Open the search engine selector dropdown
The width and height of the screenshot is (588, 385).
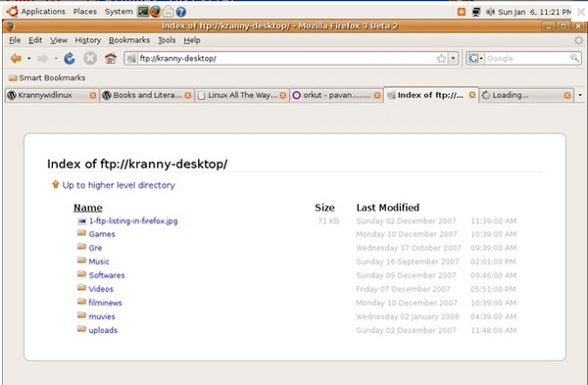[475, 59]
